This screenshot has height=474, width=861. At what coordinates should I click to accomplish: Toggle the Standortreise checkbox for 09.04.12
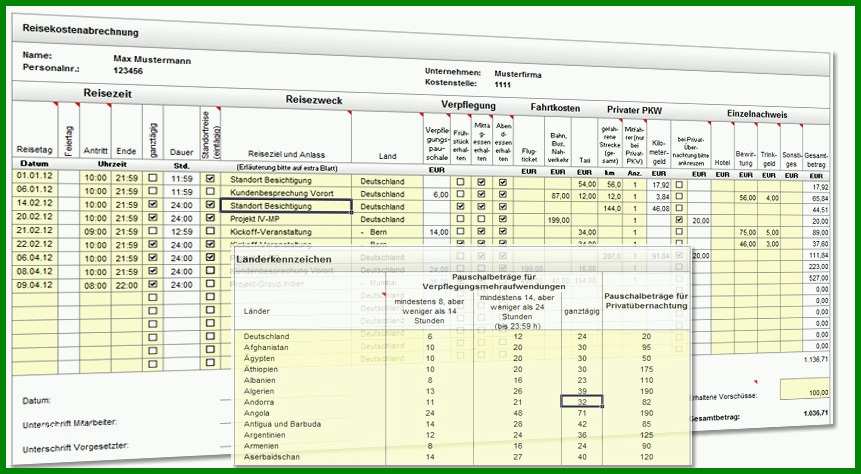(x=210, y=284)
